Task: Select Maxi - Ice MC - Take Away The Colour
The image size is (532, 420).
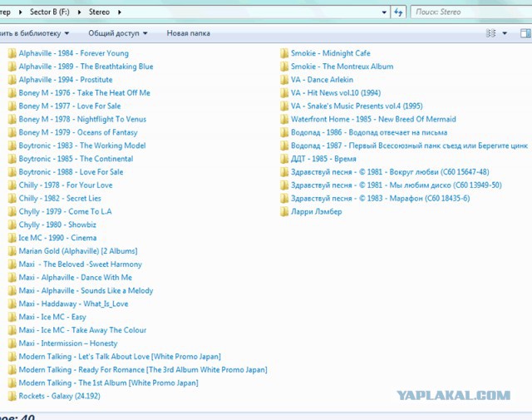Action: coord(82,330)
